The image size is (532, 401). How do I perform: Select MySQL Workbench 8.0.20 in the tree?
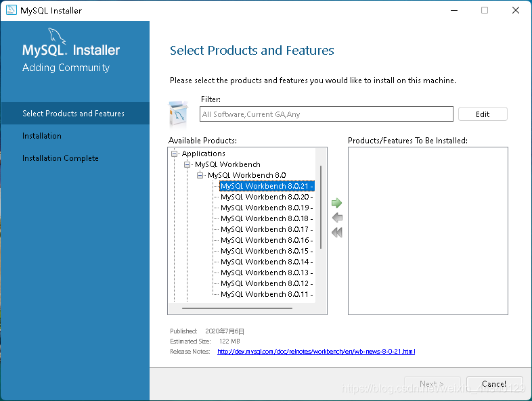tap(266, 197)
